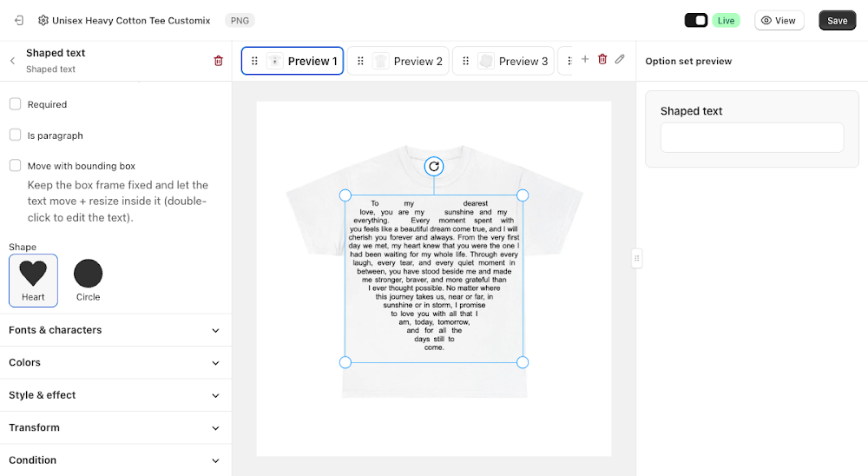The width and height of the screenshot is (868, 476).
Task: Select the bottom-left corner handle
Action: coord(345,362)
